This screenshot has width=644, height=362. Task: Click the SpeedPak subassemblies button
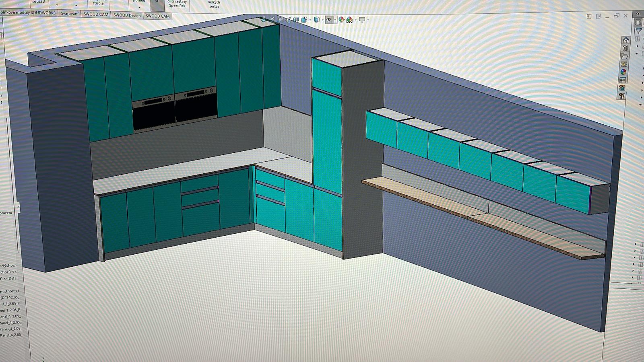(177, 4)
